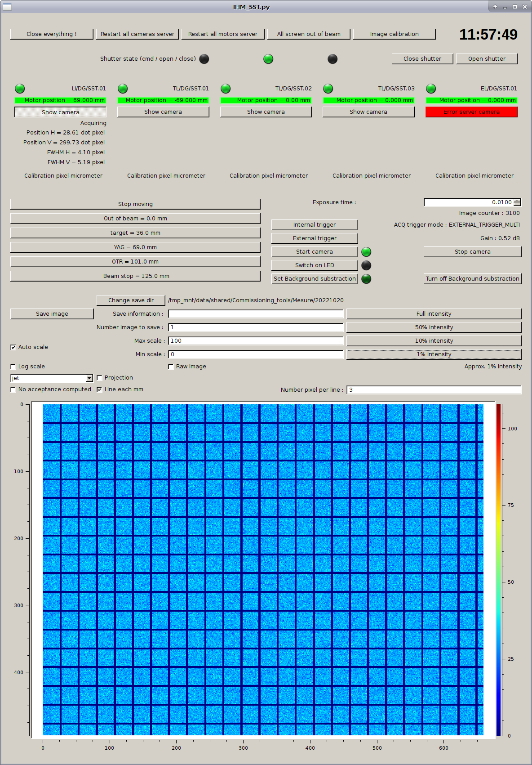This screenshot has height=765, width=532.
Task: Click the LI/DG/SST.01 green status LED
Action: [20, 89]
